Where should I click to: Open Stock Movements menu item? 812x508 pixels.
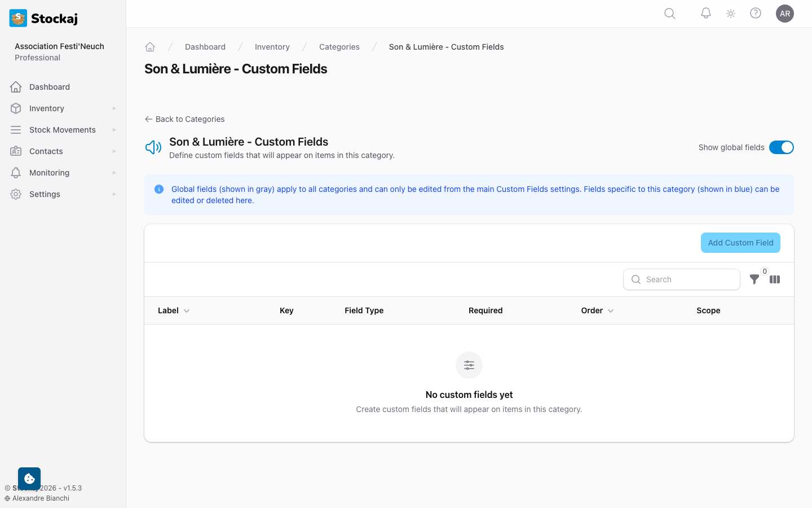[x=63, y=130]
